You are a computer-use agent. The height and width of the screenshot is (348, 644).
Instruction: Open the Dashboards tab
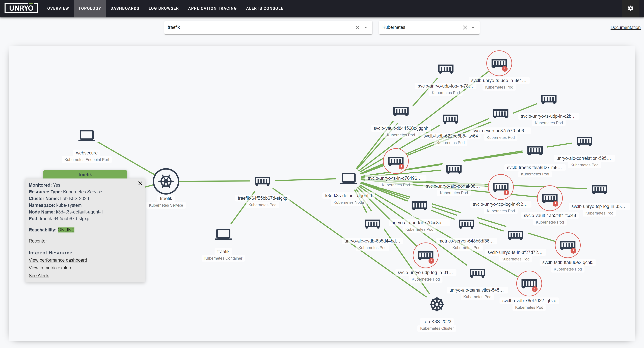click(x=125, y=9)
